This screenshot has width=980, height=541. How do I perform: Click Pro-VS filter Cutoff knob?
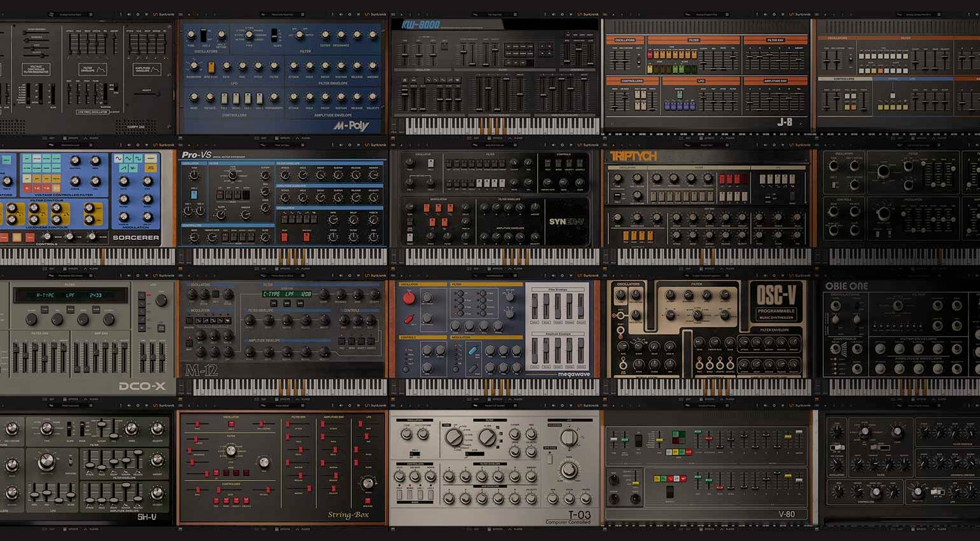coord(265,175)
